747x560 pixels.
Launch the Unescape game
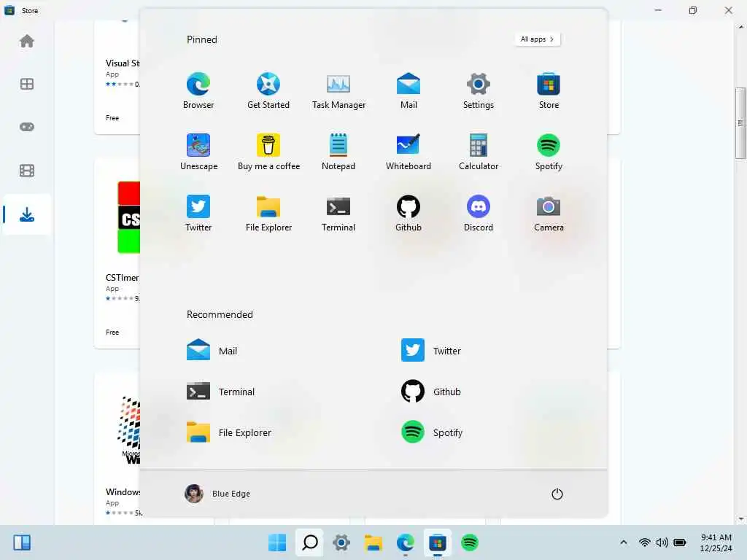pos(198,152)
